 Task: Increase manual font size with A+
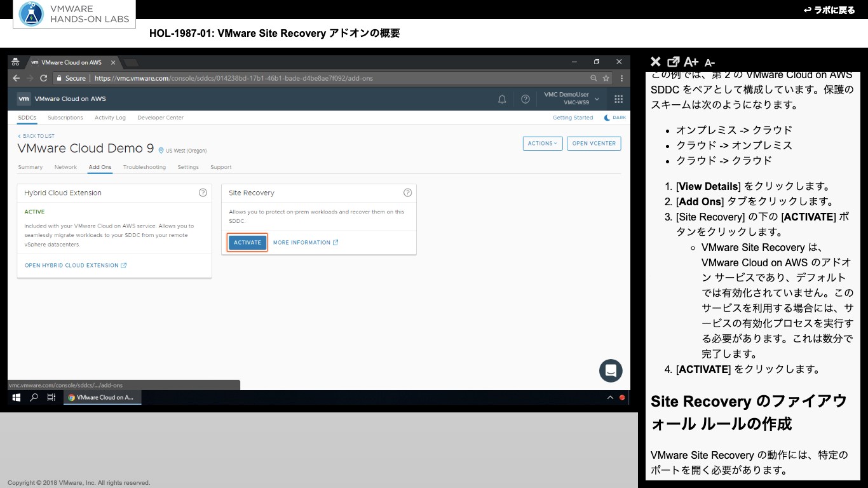[x=691, y=62]
